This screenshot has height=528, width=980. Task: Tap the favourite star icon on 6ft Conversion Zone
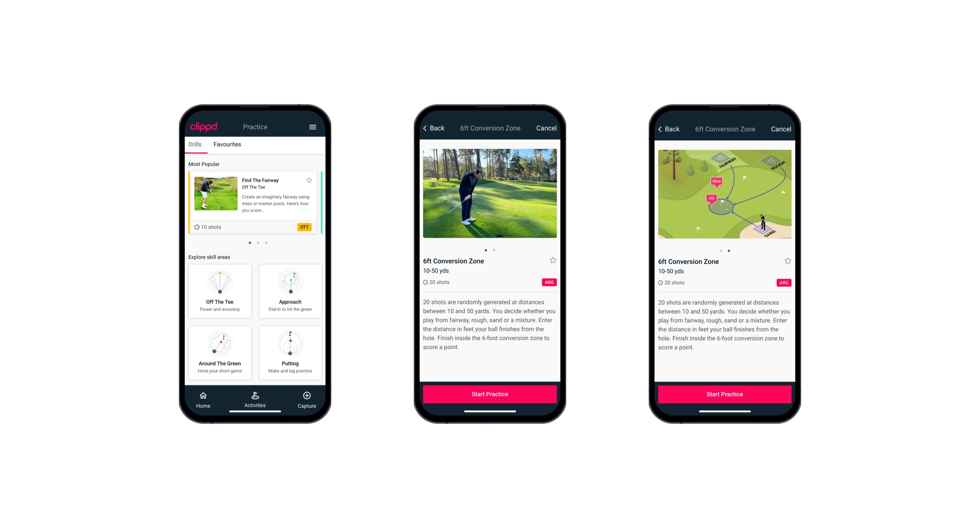coord(553,261)
